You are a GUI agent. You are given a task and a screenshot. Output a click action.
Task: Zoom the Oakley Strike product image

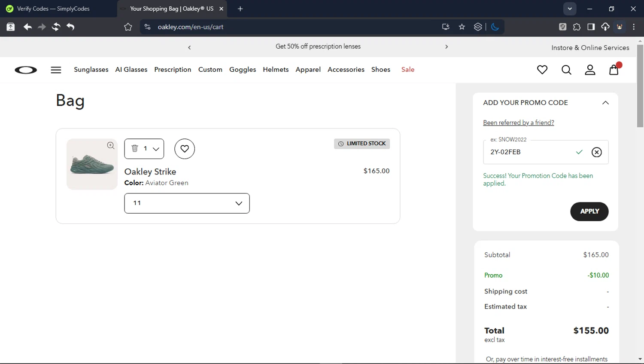[111, 145]
